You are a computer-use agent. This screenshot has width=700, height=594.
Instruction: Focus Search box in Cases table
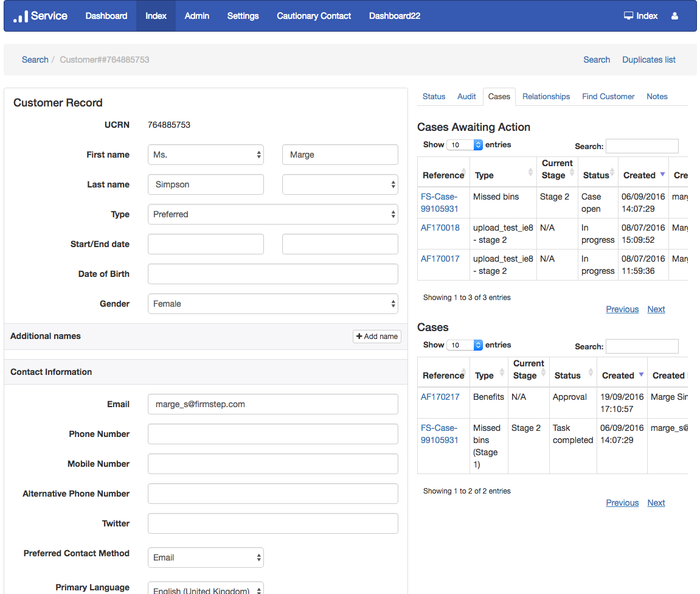pos(642,346)
